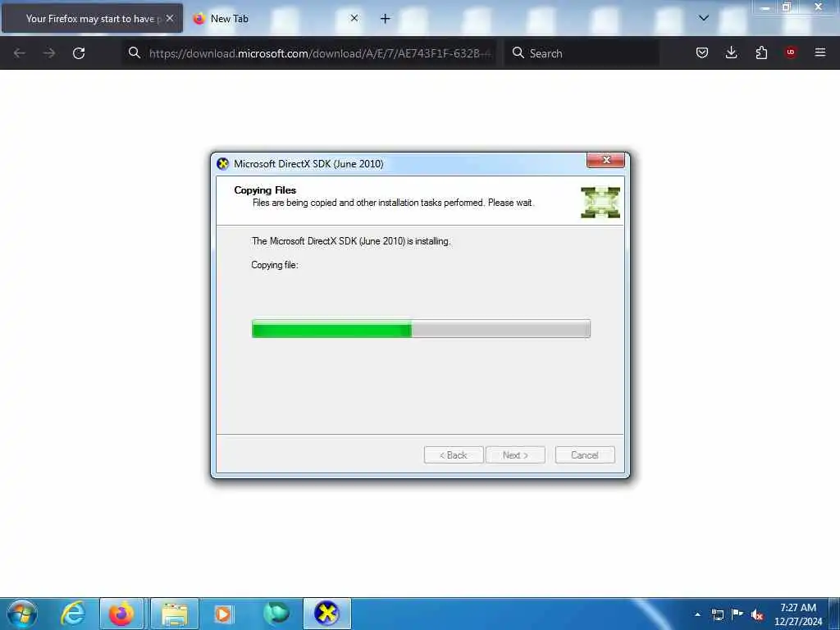Open the Windows Start menu
Image resolution: width=840 pixels, height=630 pixels.
[22, 614]
